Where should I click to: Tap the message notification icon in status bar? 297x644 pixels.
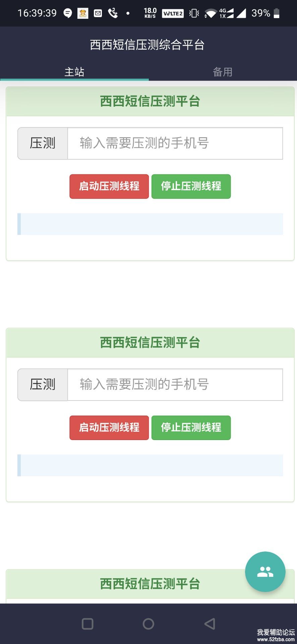68,13
